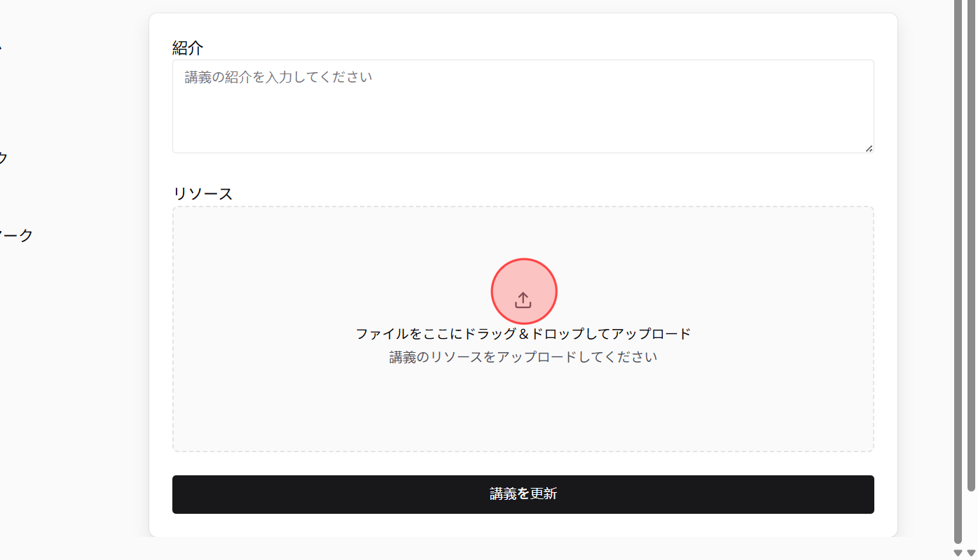Click the 講義の紹介を入力してください placeholder field
The height and width of the screenshot is (560, 978).
(x=278, y=77)
